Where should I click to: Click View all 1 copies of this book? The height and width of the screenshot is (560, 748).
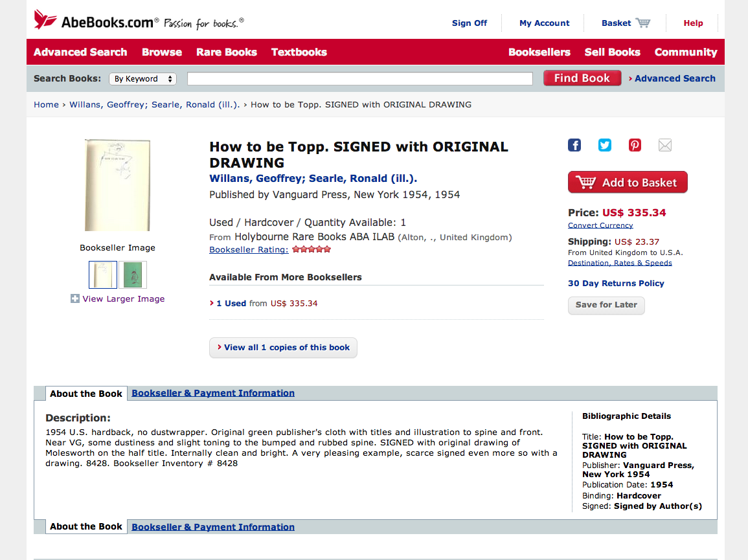coord(284,348)
